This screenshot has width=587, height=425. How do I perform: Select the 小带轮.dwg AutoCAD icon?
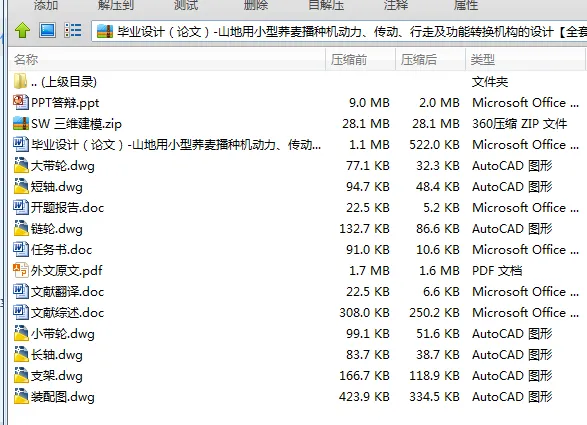tap(21, 333)
